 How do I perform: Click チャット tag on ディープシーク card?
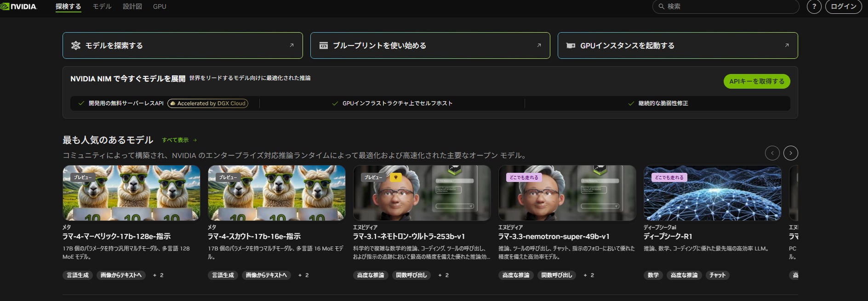tap(718, 275)
